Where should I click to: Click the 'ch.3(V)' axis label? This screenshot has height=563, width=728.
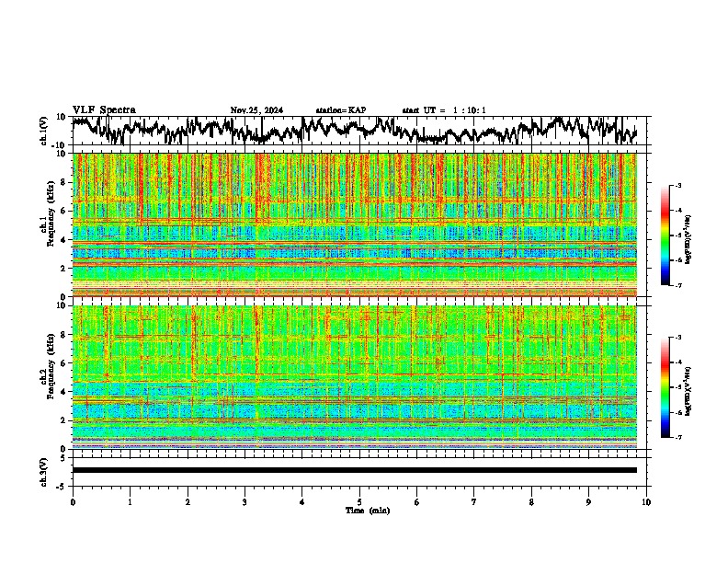[44, 472]
